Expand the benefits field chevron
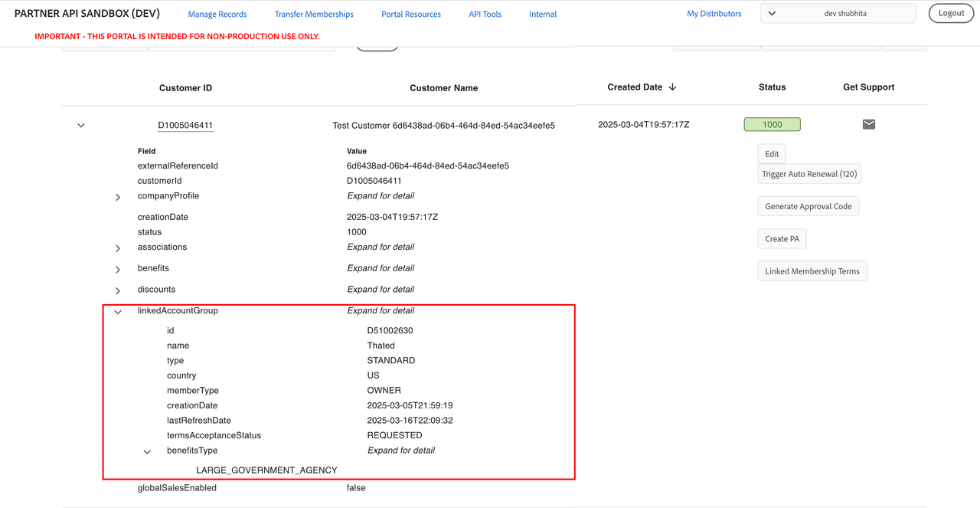 pyautogui.click(x=118, y=270)
